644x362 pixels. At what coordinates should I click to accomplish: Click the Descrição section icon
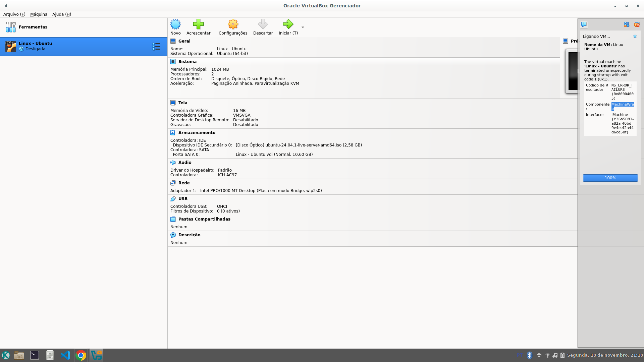click(173, 235)
